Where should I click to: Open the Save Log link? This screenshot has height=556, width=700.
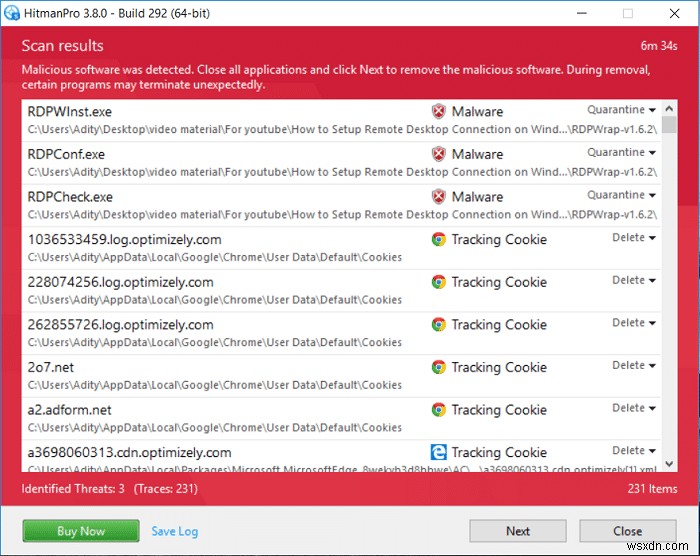[x=175, y=531]
